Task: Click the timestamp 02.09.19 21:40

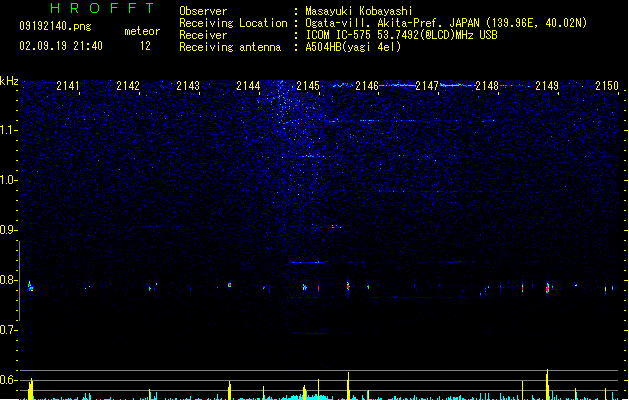Action: [61, 46]
